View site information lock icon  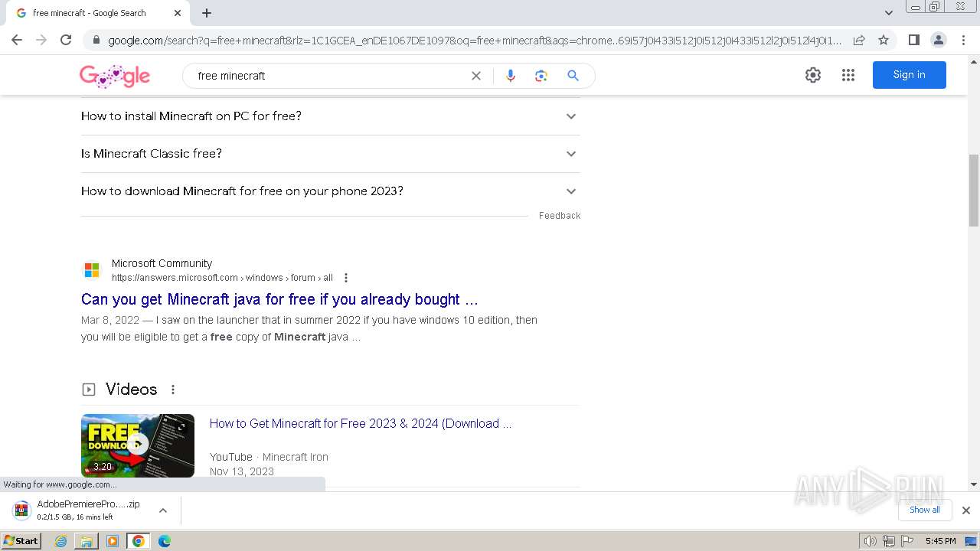click(96, 40)
